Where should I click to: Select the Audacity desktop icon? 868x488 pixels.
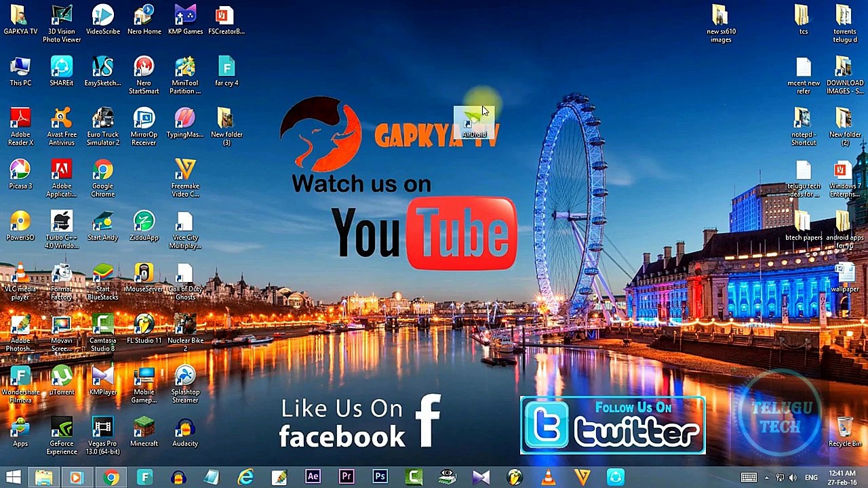[x=185, y=432]
